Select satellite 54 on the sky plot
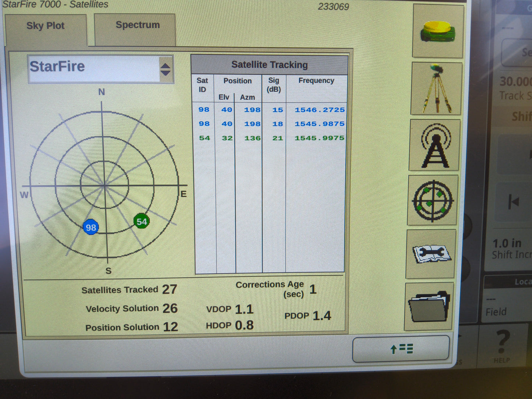 pos(142,221)
